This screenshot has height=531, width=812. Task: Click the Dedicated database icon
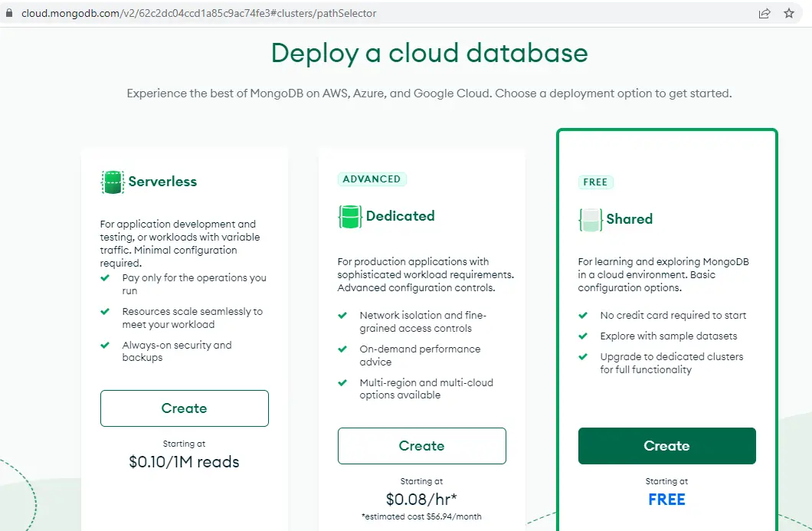coord(350,216)
